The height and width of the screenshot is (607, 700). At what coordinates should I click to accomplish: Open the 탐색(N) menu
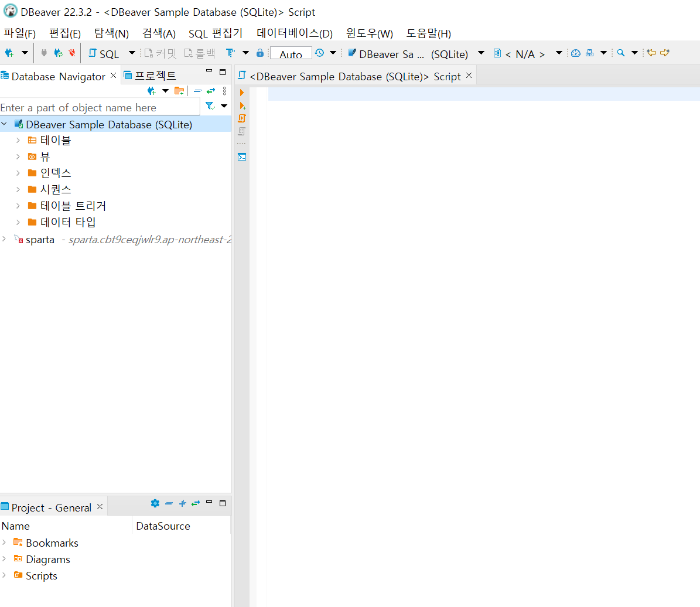click(111, 33)
